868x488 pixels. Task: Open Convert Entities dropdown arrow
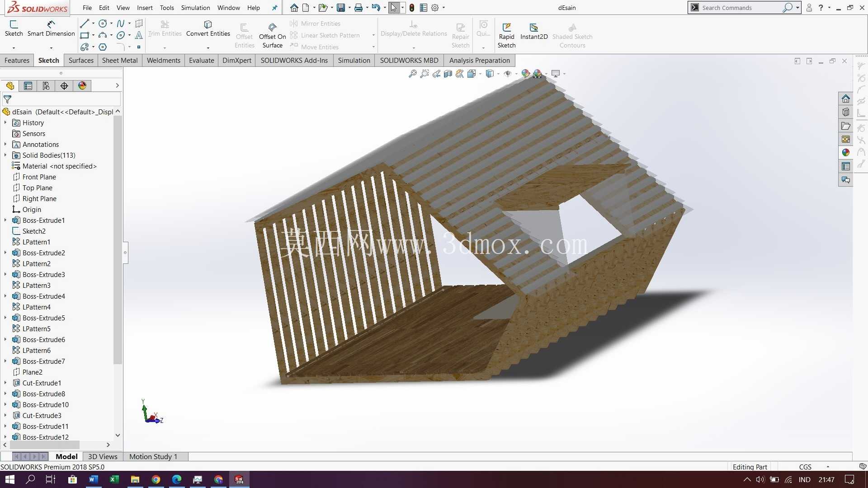[208, 47]
